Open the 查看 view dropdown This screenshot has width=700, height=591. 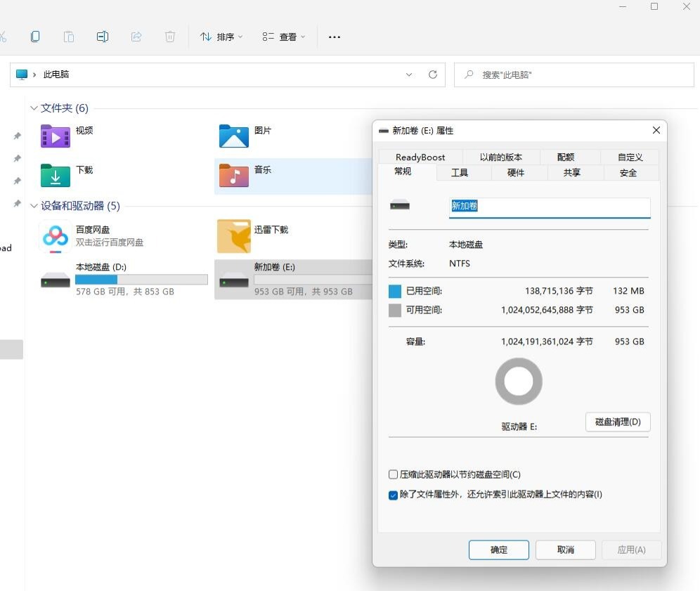pyautogui.click(x=284, y=37)
